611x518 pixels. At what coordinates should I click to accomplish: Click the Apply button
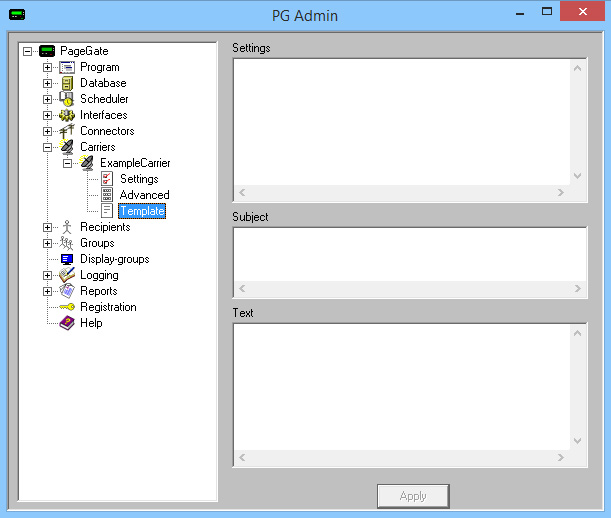pos(413,496)
